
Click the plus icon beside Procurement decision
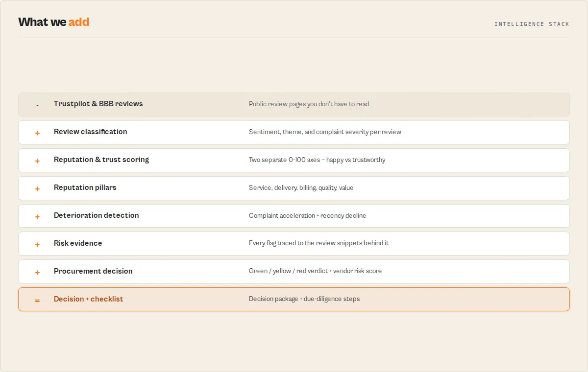point(37,272)
